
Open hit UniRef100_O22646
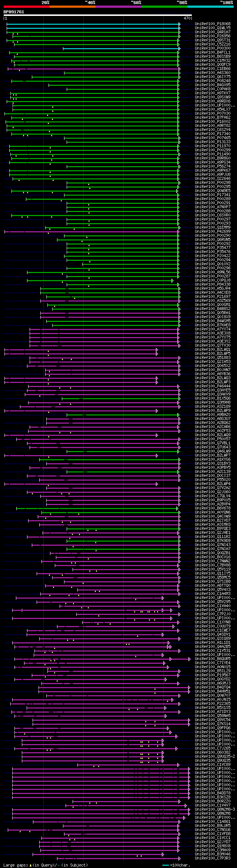click(x=213, y=179)
